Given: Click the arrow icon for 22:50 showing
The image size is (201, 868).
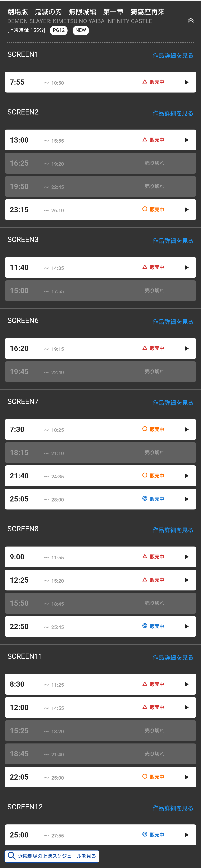Looking at the screenshot, I should click(x=186, y=626).
